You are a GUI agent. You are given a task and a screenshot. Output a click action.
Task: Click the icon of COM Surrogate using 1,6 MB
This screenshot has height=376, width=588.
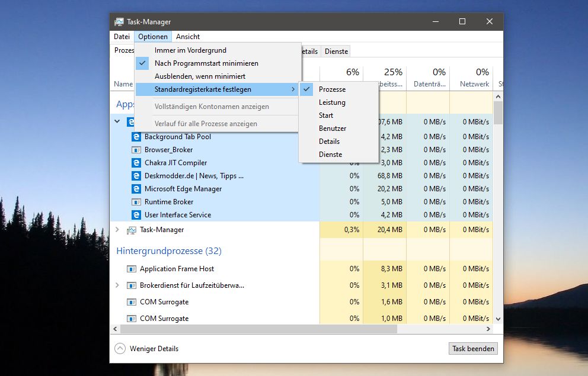pos(131,302)
